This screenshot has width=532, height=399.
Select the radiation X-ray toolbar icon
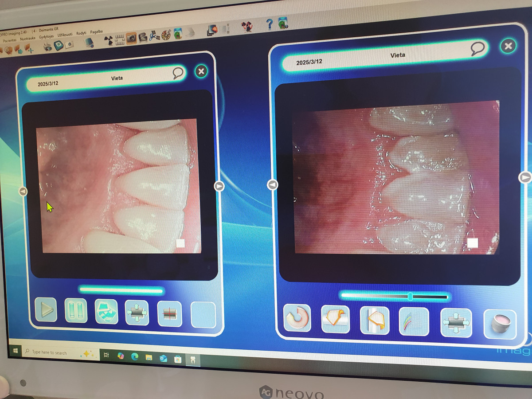coord(108,41)
